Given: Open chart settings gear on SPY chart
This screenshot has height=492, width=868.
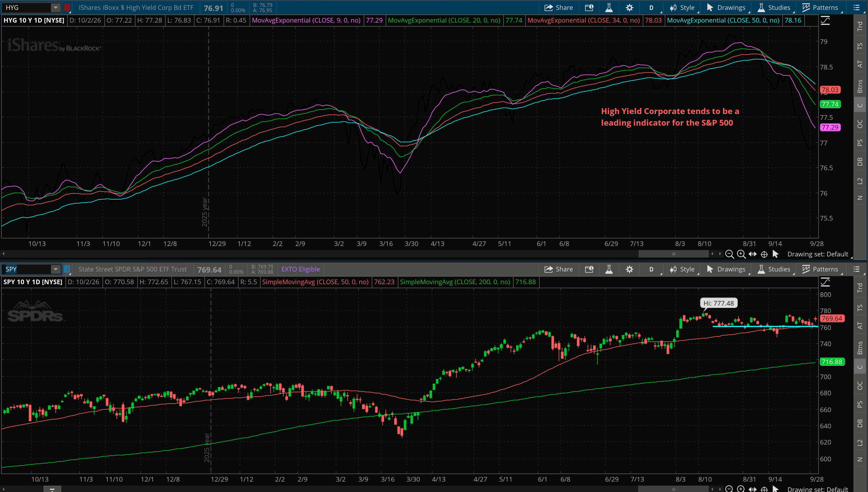Looking at the screenshot, I should (629, 269).
